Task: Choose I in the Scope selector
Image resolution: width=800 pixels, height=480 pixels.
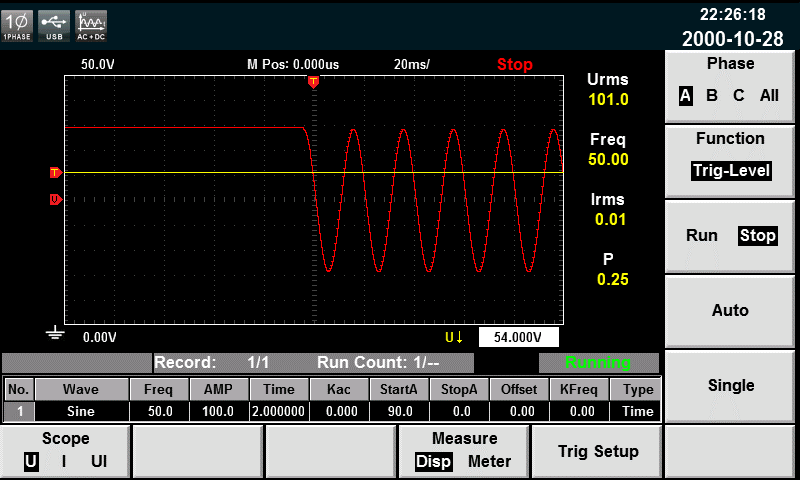Action: [x=64, y=461]
